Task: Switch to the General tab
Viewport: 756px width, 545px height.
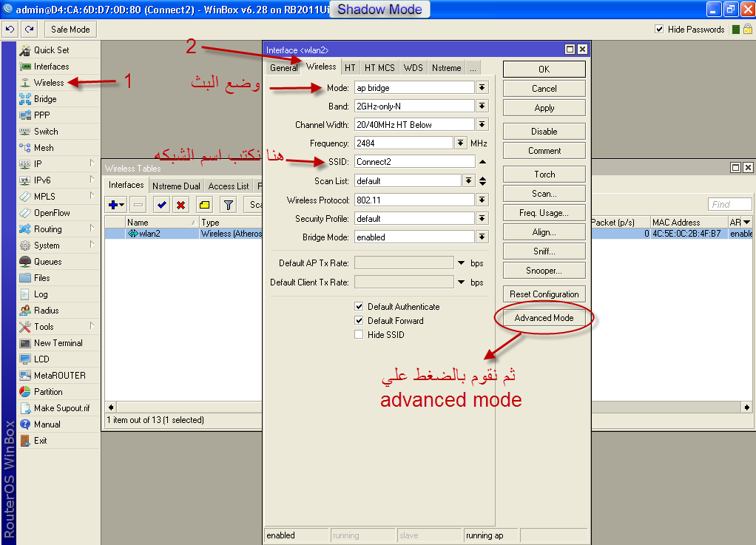Action: pyautogui.click(x=283, y=68)
